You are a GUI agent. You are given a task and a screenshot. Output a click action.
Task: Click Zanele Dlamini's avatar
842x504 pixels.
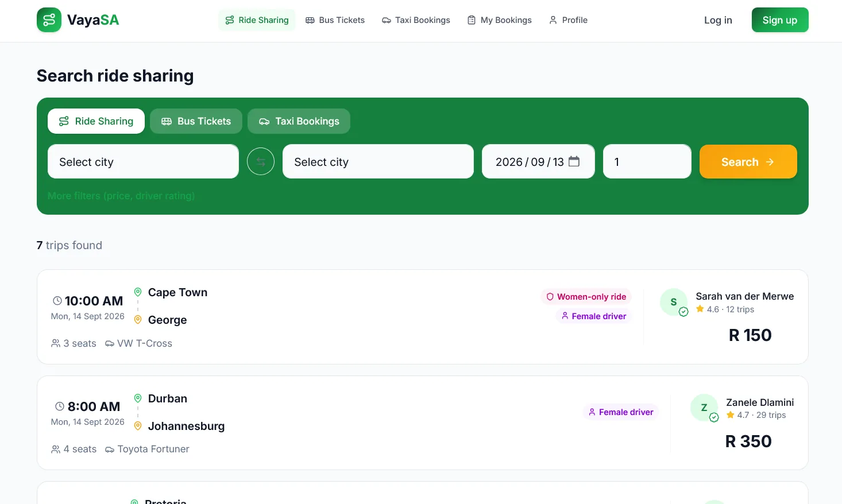[704, 408]
